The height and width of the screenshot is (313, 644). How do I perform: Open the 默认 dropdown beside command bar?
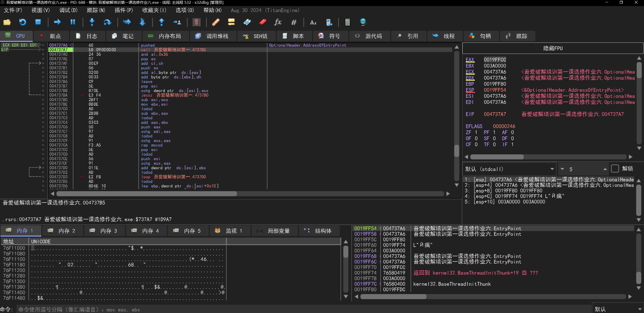[x=618, y=309]
